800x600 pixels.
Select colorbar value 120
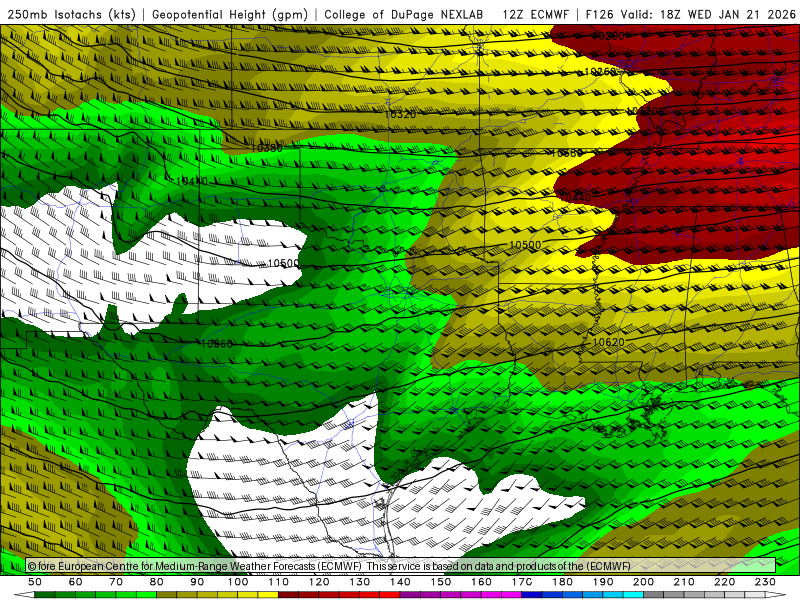coord(319,582)
